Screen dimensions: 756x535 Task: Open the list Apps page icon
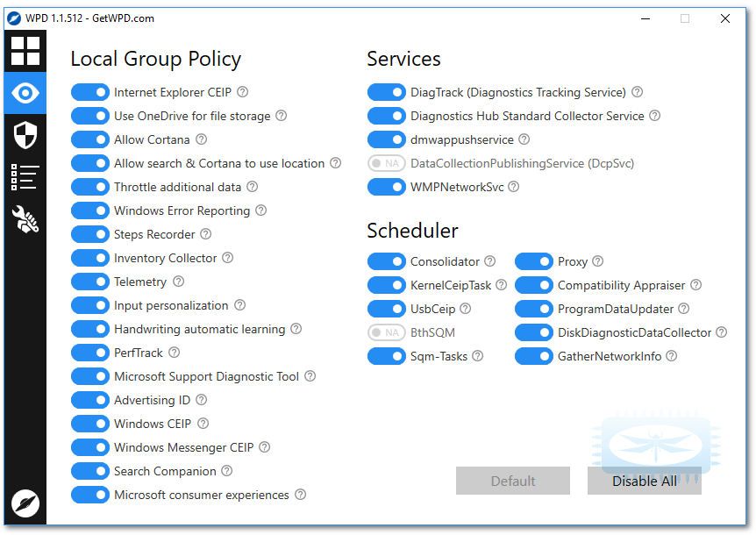[25, 177]
